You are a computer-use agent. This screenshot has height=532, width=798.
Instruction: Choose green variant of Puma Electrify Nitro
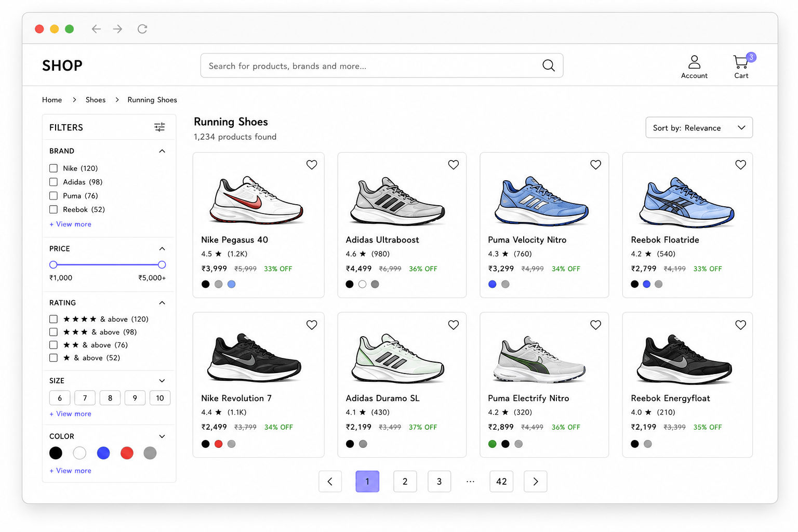493,444
